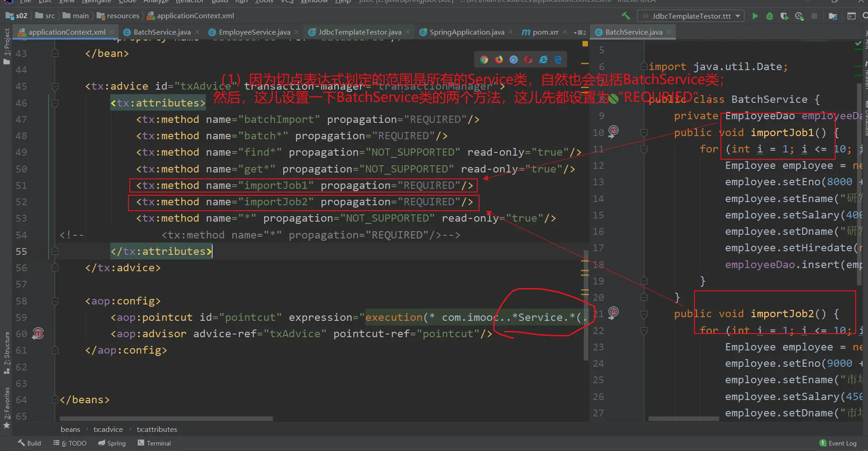Open preview in Opera browser
Image resolution: width=868 pixels, height=451 pixels.
528,60
